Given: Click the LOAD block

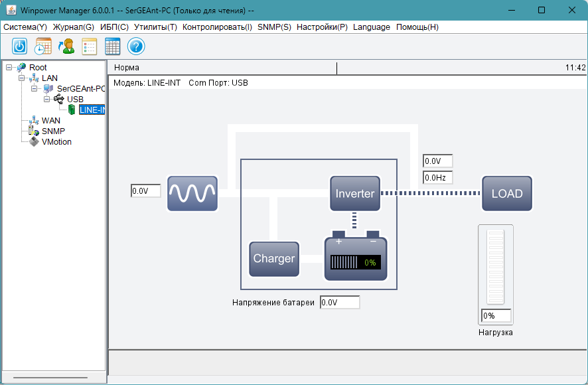Looking at the screenshot, I should (507, 194).
